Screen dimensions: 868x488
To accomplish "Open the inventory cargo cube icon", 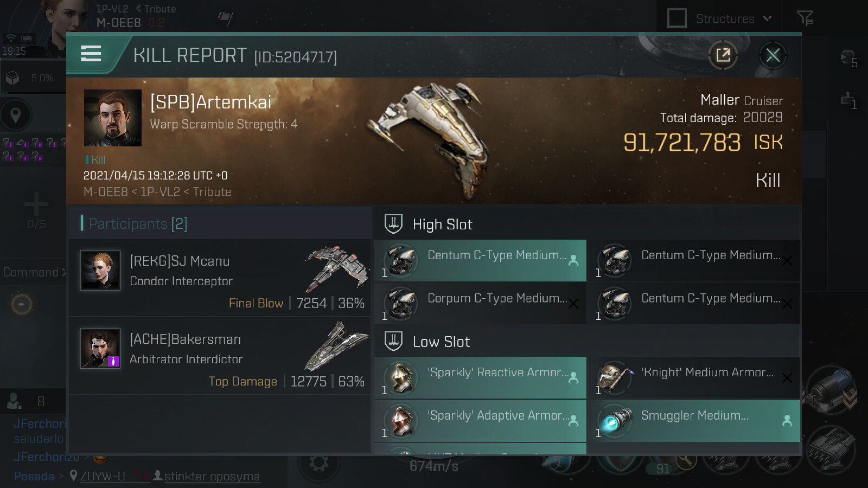I will tap(12, 78).
